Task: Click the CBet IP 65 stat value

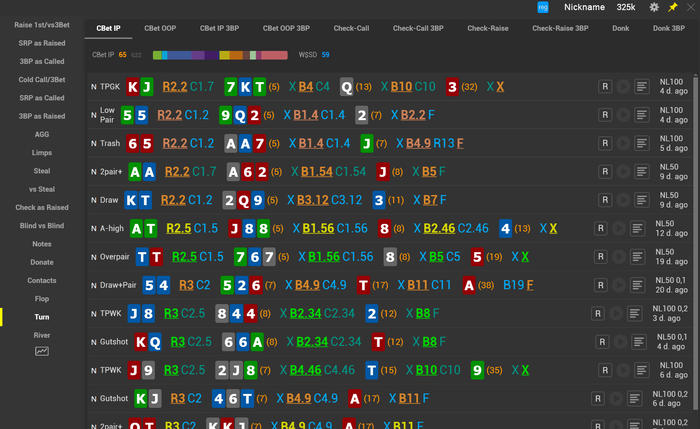Action: pos(122,55)
